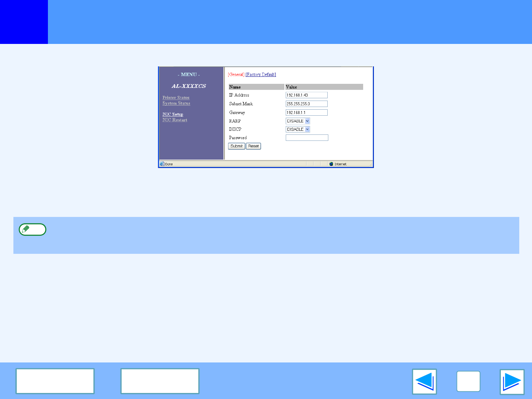Click the page icon beside Done

(x=162, y=164)
